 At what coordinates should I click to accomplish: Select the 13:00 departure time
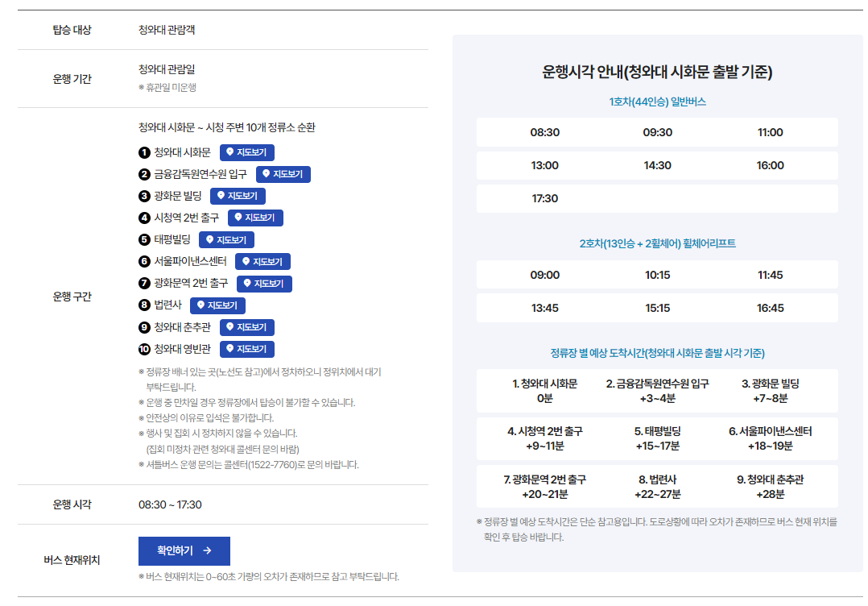click(x=544, y=166)
